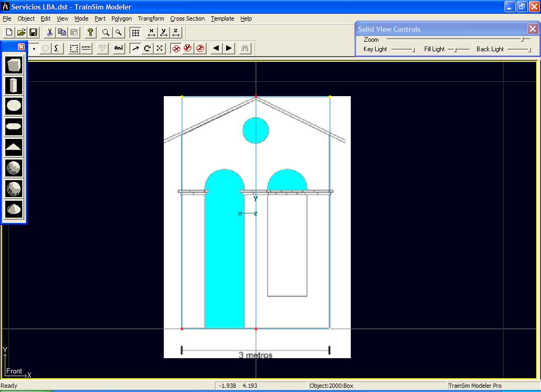Screen dimensions: 541x392
Task: Toggle the grid display button
Action: (x=135, y=33)
